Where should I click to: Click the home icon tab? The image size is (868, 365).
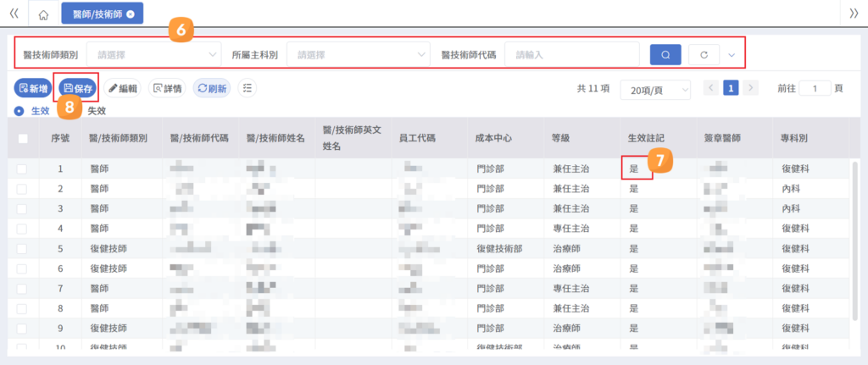tap(44, 15)
